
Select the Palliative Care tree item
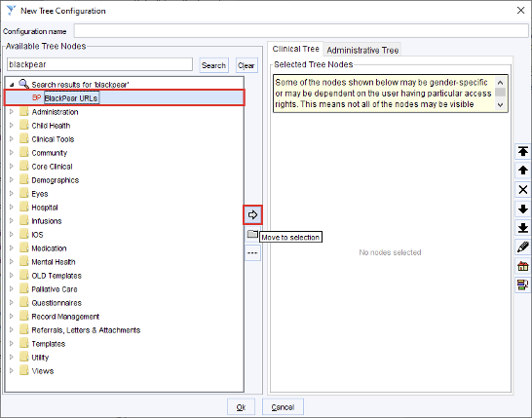(x=55, y=289)
